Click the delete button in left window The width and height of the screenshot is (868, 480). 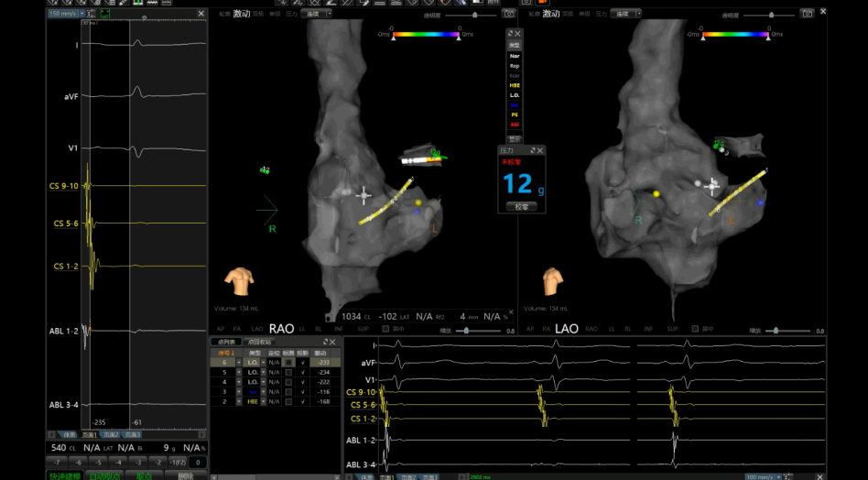(x=186, y=476)
